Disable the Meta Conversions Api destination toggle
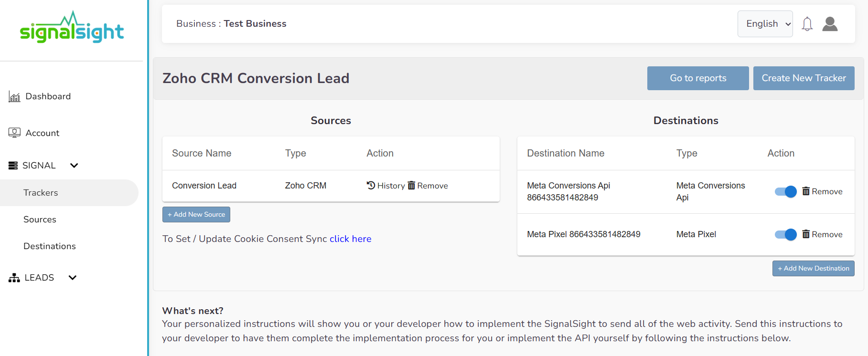 coord(786,191)
